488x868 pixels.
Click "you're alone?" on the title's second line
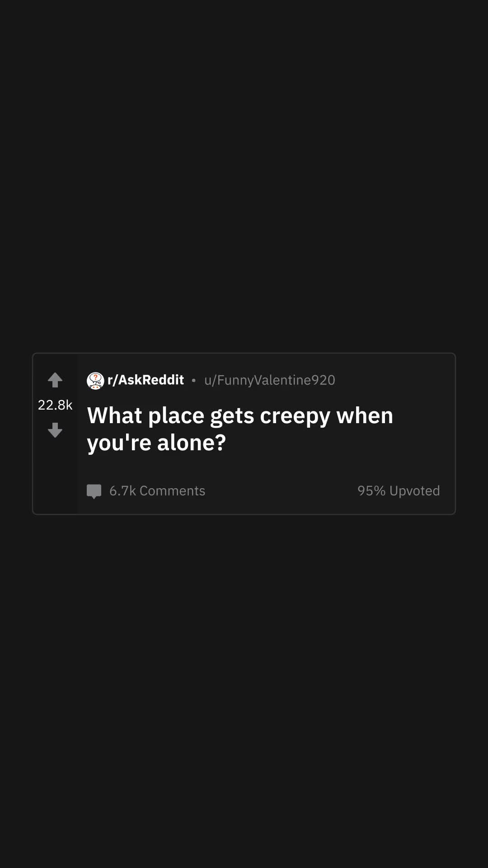pyautogui.click(x=156, y=443)
